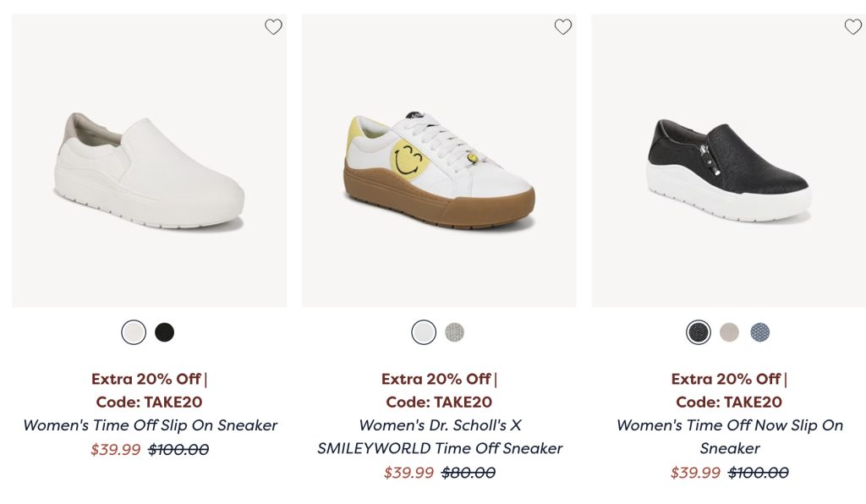Select white swatch for Time Off Slip On
Image resolution: width=866 pixels, height=504 pixels.
134,332
